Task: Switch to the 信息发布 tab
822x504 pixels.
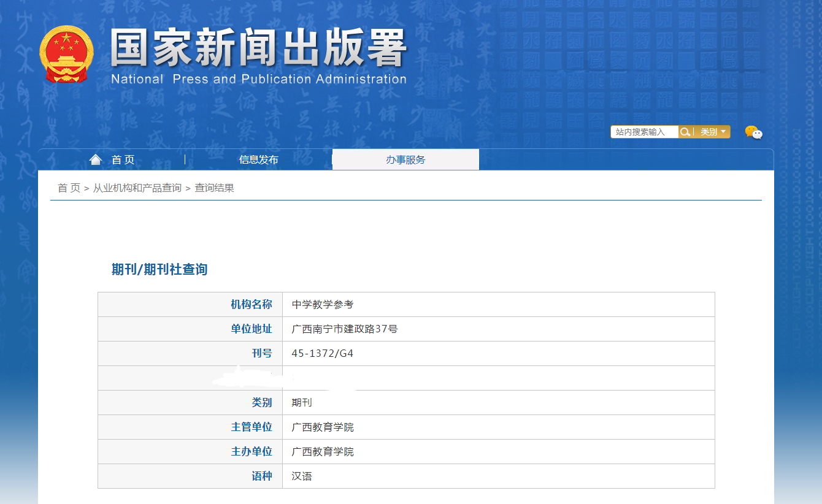Action: click(258, 160)
